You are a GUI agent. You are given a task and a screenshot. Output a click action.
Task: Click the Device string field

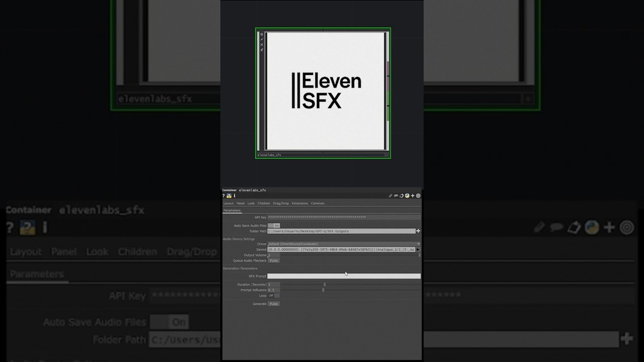pos(341,249)
